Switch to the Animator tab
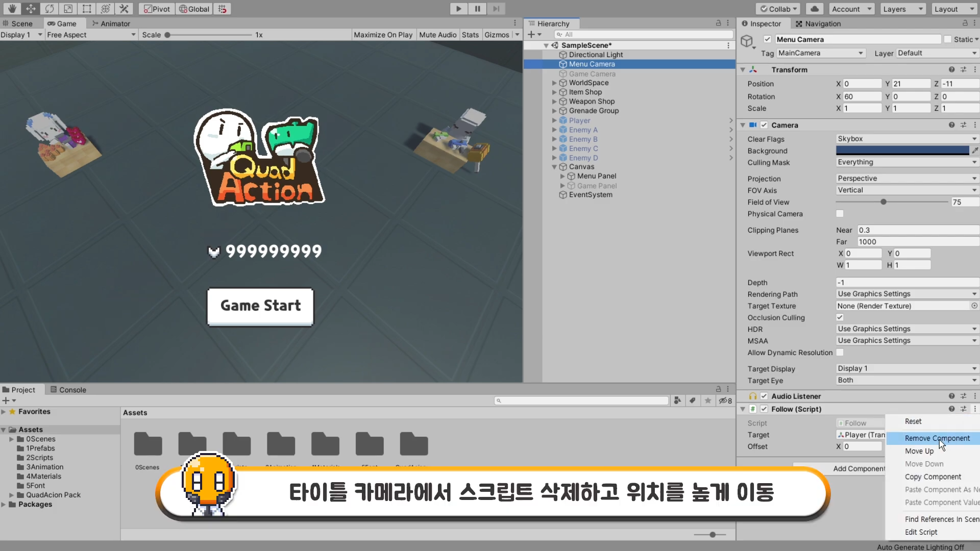This screenshot has height=551, width=980. click(111, 23)
